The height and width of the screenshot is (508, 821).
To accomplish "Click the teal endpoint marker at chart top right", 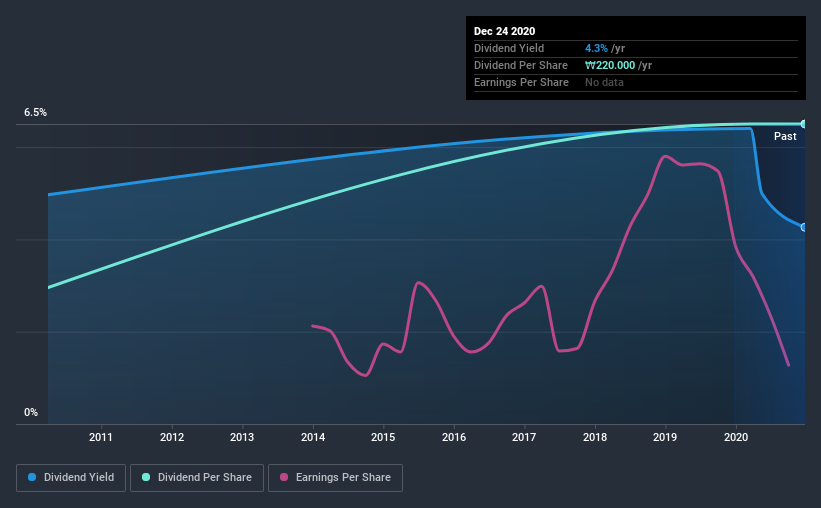I will [803, 124].
